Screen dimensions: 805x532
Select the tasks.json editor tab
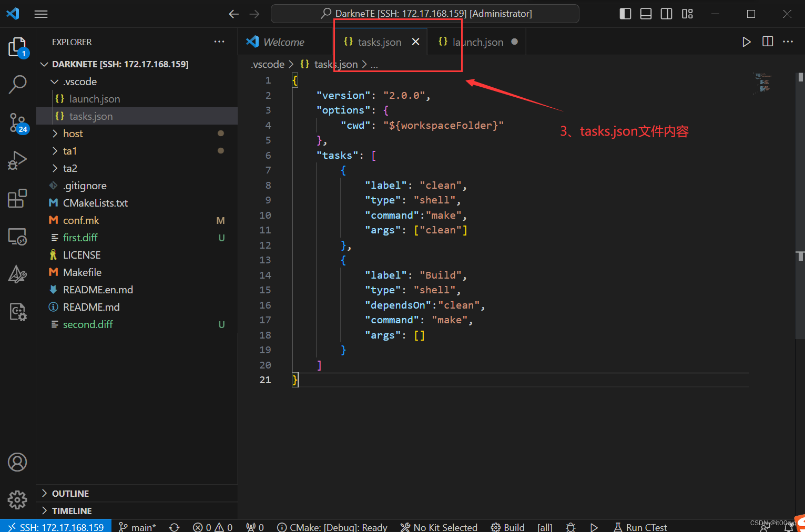coord(381,42)
